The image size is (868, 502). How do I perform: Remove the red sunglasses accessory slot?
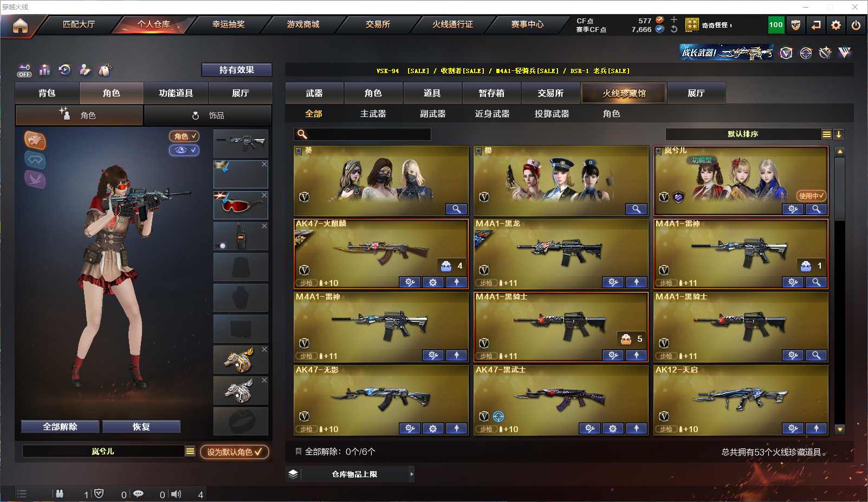pyautogui.click(x=264, y=195)
